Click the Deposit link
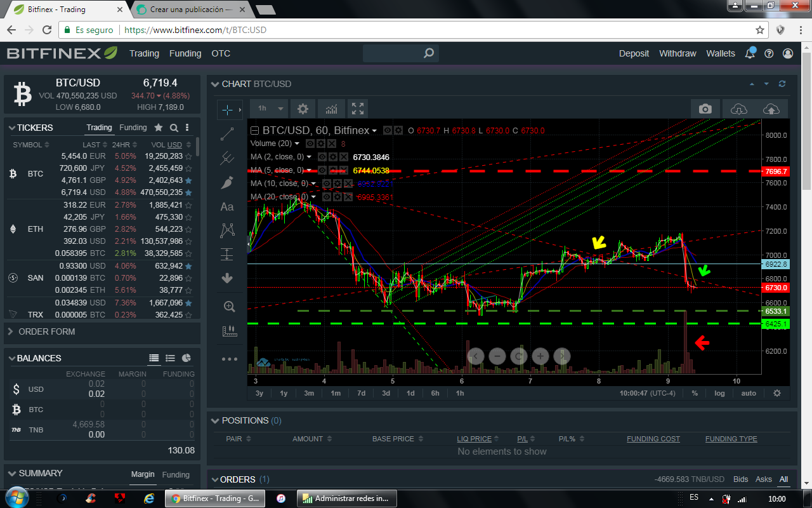This screenshot has height=508, width=812. click(x=634, y=53)
